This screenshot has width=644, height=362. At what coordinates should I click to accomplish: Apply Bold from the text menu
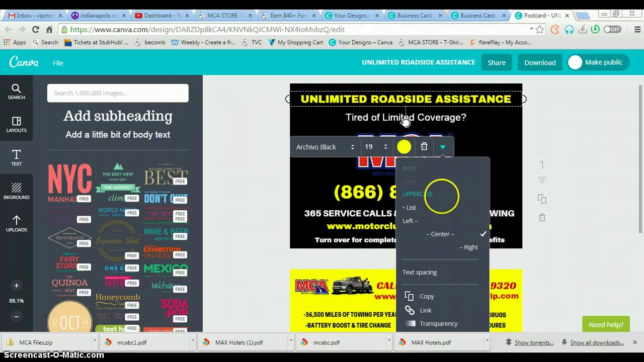409,168
